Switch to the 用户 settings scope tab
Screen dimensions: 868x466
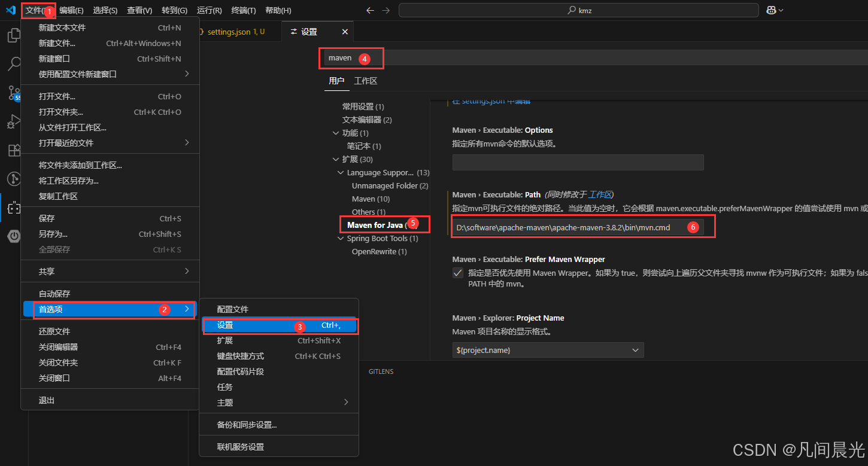336,81
